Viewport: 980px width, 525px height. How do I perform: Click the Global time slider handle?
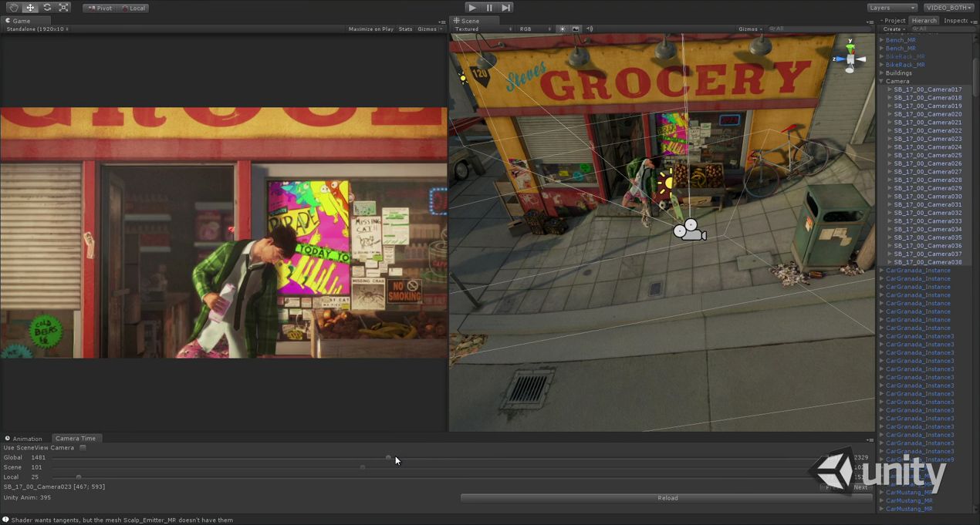[x=388, y=458]
